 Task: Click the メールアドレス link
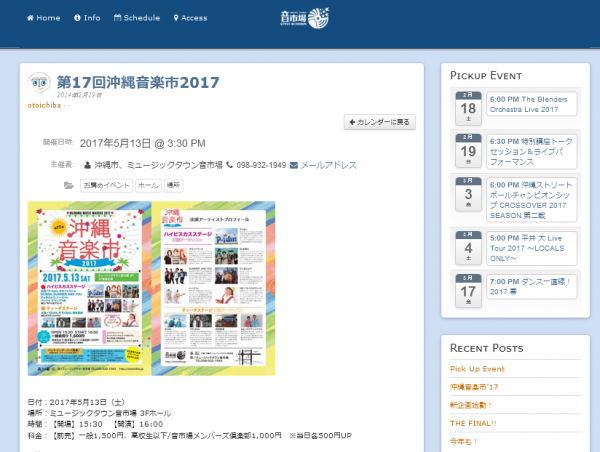coord(328,165)
